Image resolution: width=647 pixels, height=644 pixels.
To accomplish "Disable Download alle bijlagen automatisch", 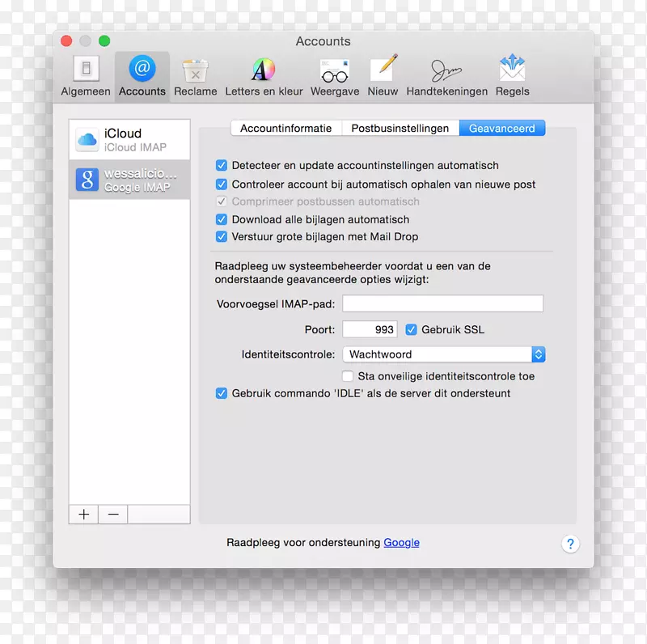I will pos(222,219).
